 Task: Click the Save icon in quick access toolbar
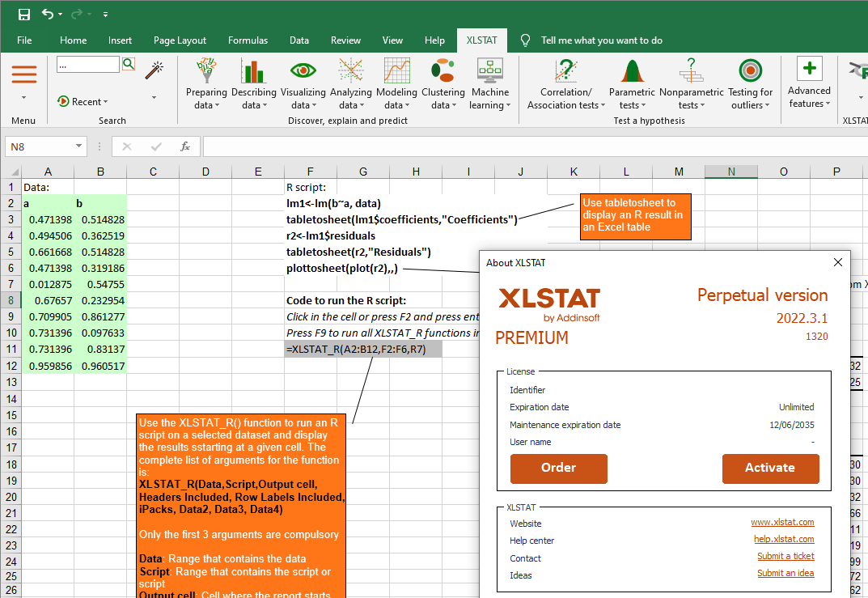(x=23, y=15)
